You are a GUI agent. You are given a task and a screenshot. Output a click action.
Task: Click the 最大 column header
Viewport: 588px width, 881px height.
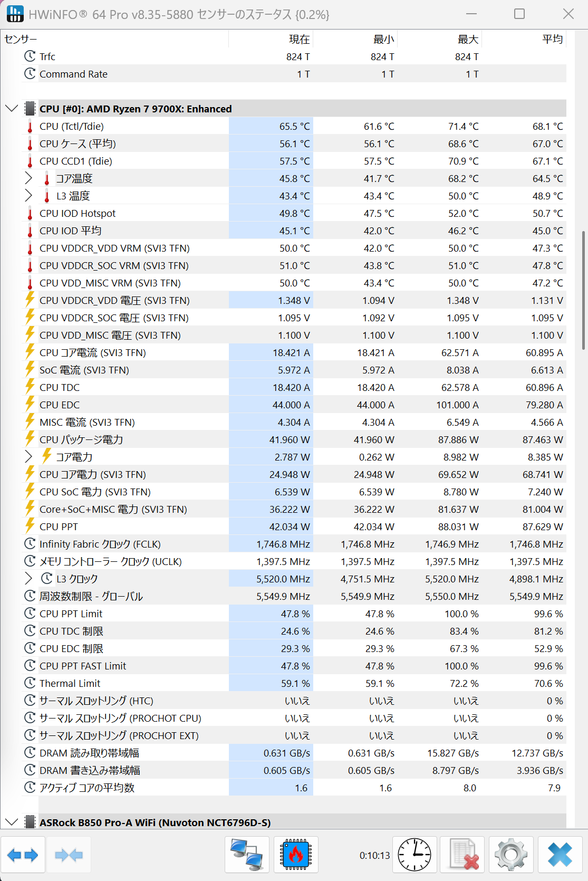(440, 39)
